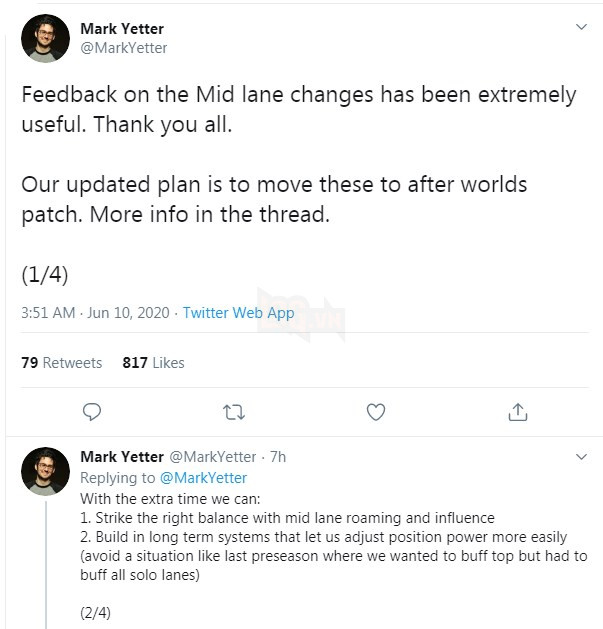Click the @MarkYetter mention after 'Replying to'
Screen dimensions: 603x629
(203, 478)
